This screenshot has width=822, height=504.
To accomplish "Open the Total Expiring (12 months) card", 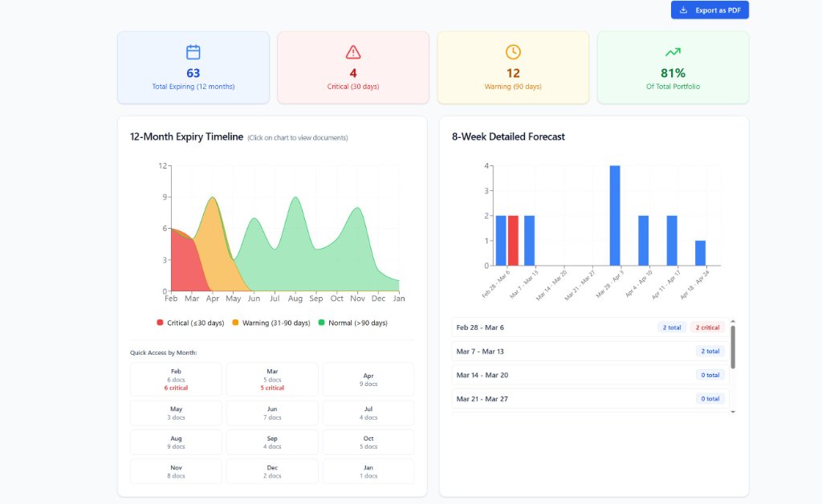I will point(193,67).
